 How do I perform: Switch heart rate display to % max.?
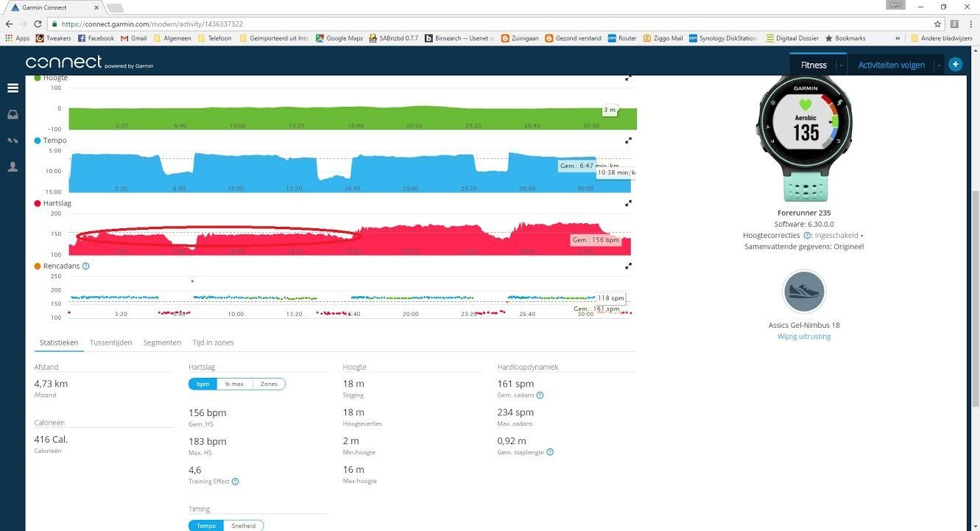(235, 384)
